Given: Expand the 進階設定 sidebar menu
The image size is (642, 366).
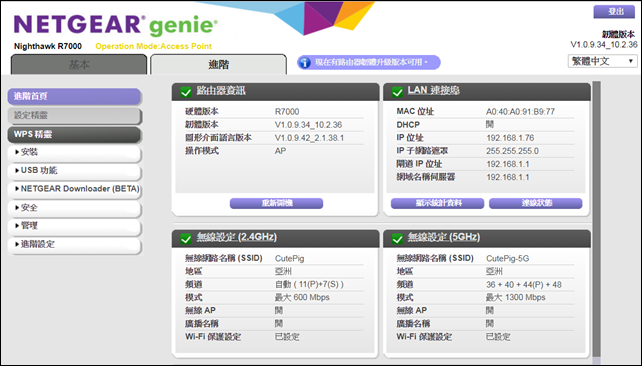Looking at the screenshot, I should [x=75, y=245].
